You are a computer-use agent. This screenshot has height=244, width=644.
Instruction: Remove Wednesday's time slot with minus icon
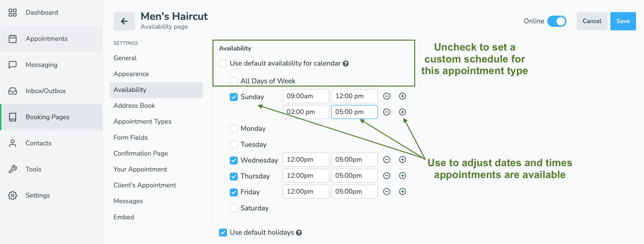386,160
